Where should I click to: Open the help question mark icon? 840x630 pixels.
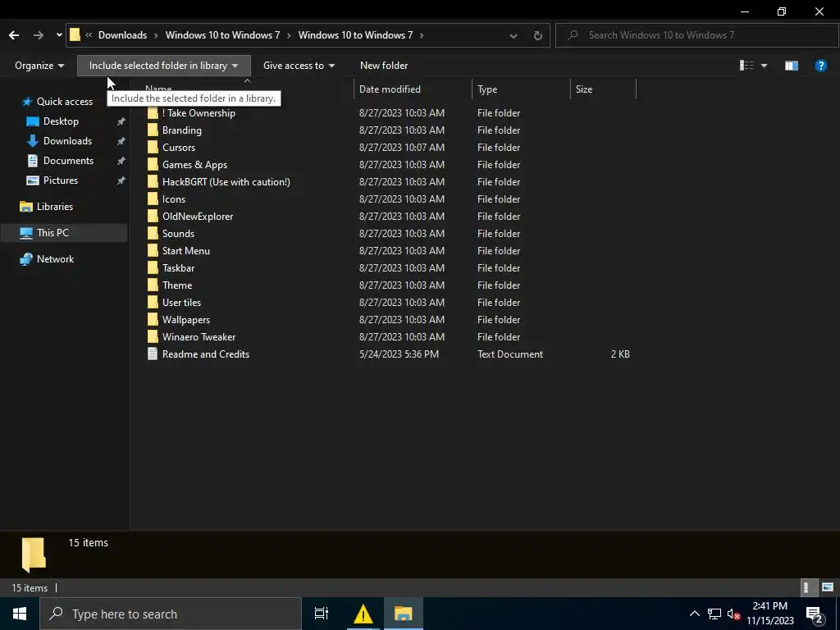(820, 66)
